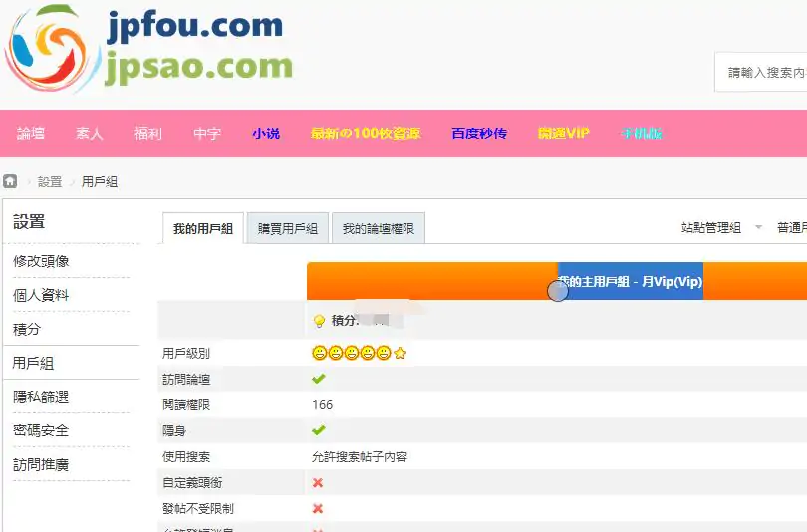
Task: Open the 小说 navigation item
Action: point(266,133)
